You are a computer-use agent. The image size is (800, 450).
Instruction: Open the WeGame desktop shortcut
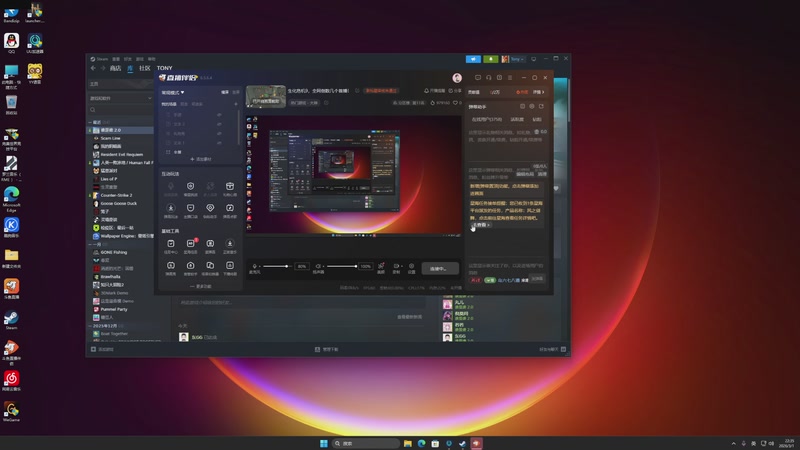point(11,411)
